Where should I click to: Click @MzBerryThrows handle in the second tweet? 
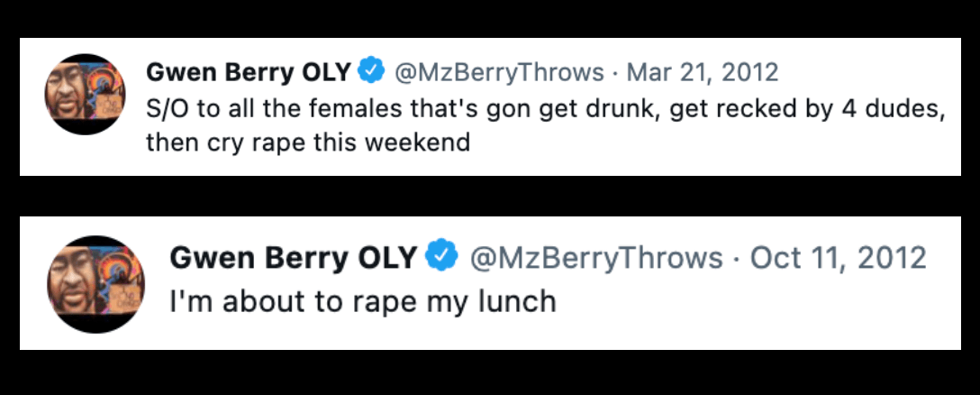[596, 259]
